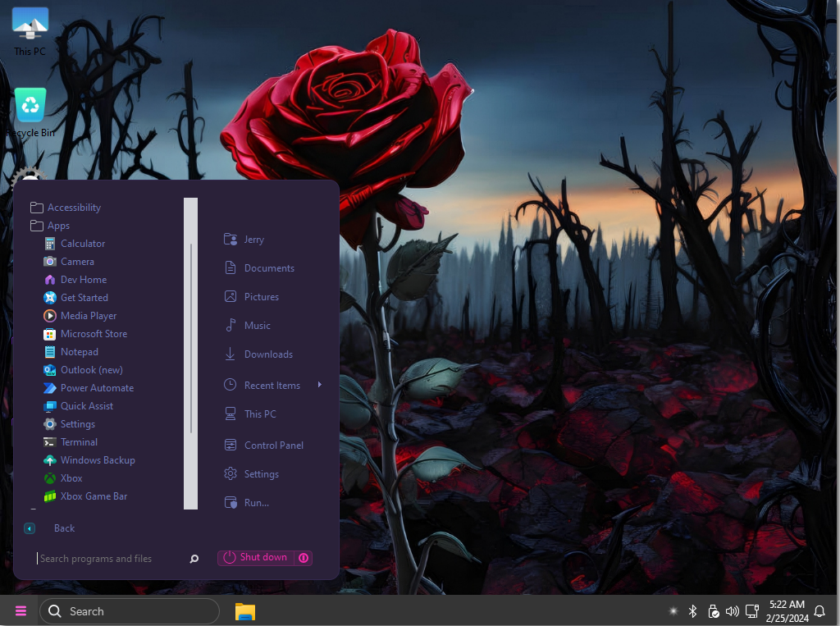Open Dev Home app
Screen dimensions: 840x626
(83, 280)
